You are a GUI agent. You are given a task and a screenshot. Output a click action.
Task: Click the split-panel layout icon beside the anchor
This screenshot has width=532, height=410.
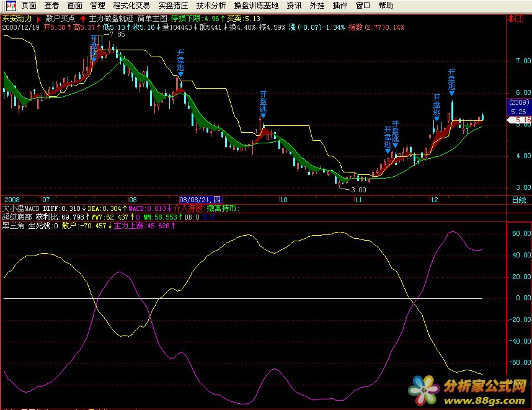pos(520,19)
